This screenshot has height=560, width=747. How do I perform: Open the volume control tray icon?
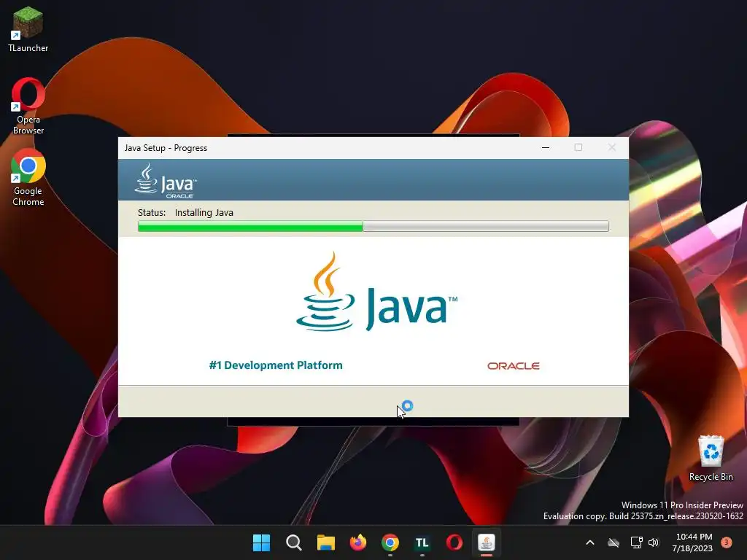(x=654, y=542)
